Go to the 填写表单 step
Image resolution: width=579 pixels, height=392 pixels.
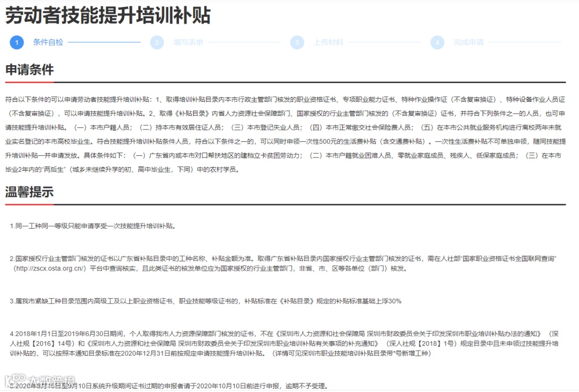188,42
